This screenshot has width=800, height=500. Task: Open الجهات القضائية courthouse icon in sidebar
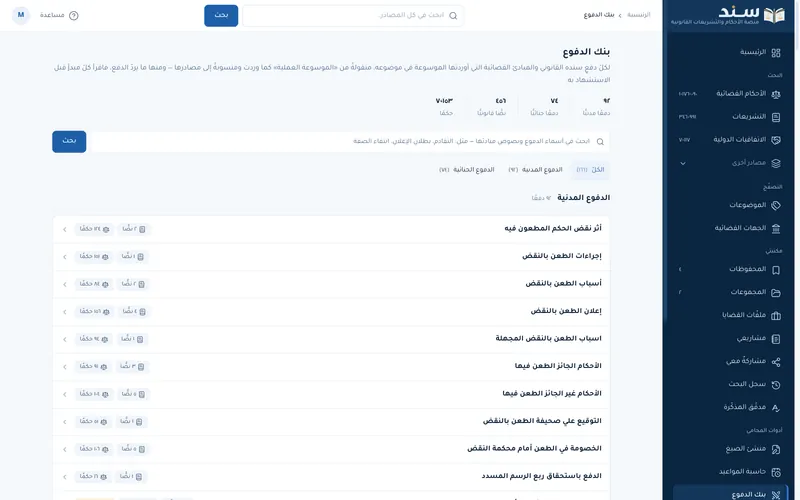point(776,228)
